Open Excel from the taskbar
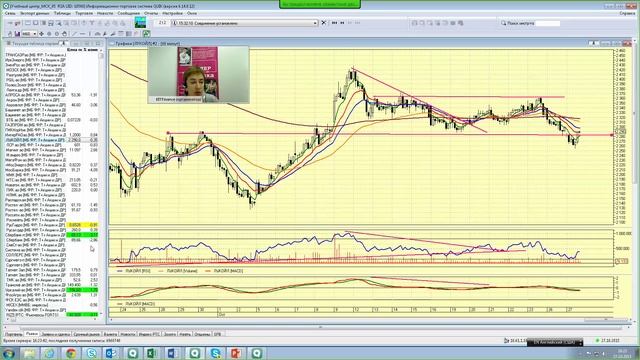This screenshot has height=360, width=640. coord(151,353)
